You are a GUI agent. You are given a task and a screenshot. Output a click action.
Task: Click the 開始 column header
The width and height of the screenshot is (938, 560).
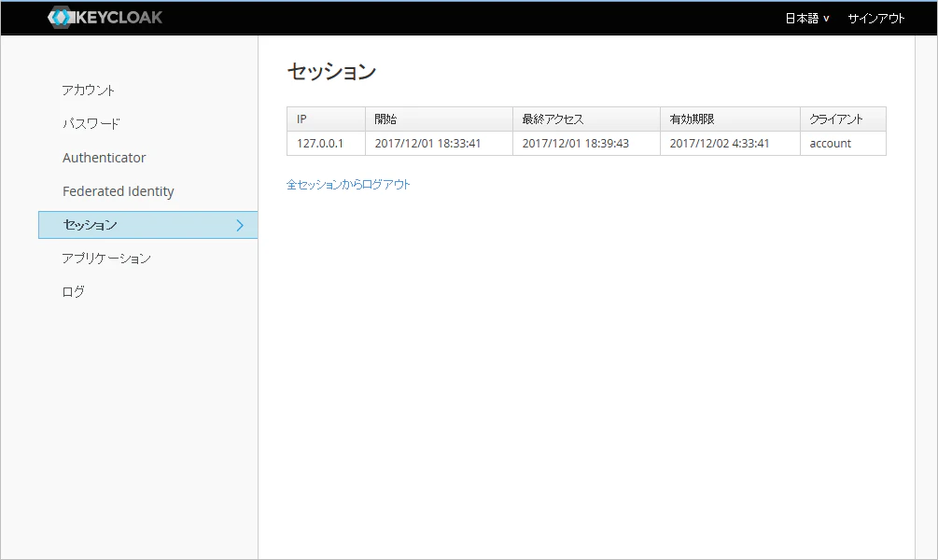[439, 119]
